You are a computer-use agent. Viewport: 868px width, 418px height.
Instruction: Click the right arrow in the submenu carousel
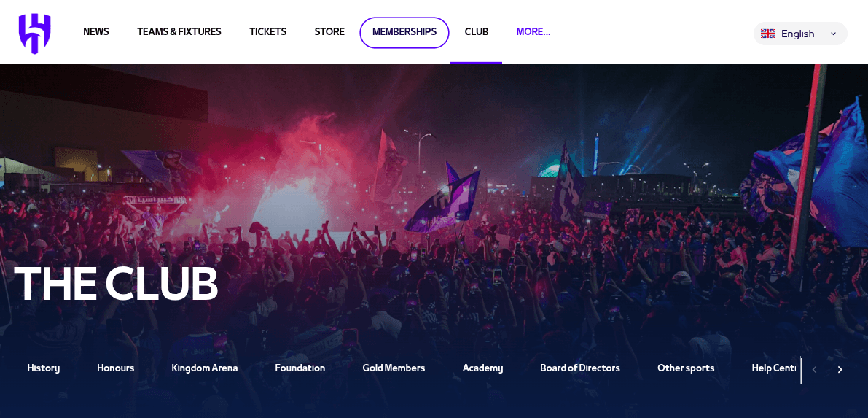pyautogui.click(x=840, y=370)
